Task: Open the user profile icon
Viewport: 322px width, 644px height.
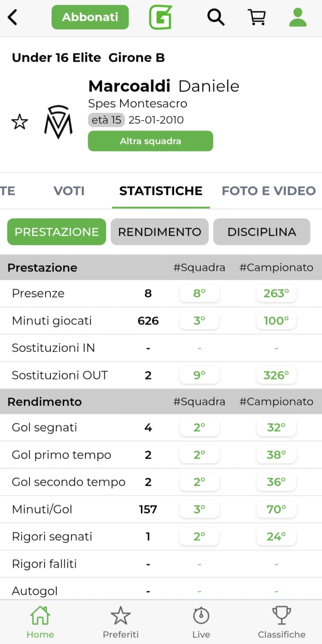Action: (x=298, y=17)
